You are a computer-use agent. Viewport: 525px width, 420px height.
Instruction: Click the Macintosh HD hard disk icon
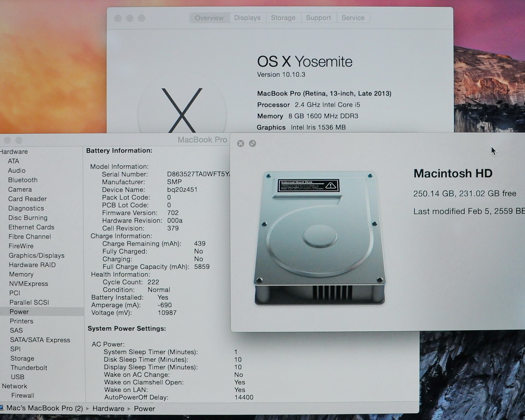320,238
